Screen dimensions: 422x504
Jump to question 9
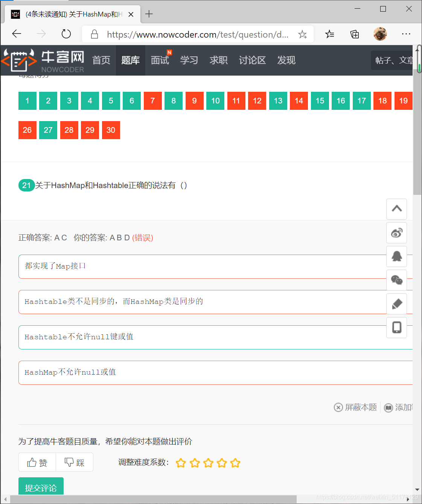pos(195,101)
